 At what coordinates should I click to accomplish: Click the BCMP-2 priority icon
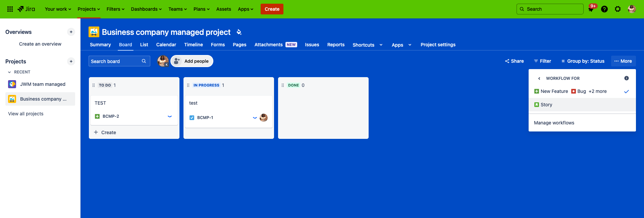tap(170, 116)
